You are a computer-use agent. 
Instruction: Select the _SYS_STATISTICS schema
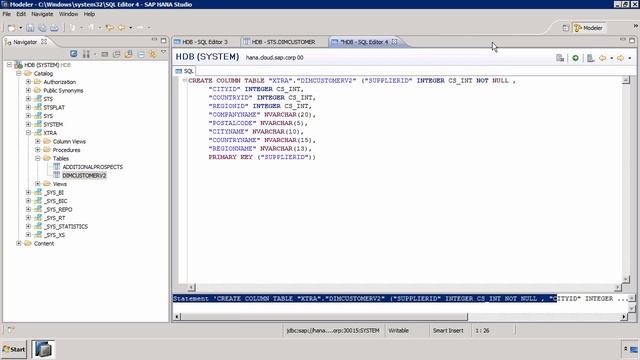coord(67,227)
